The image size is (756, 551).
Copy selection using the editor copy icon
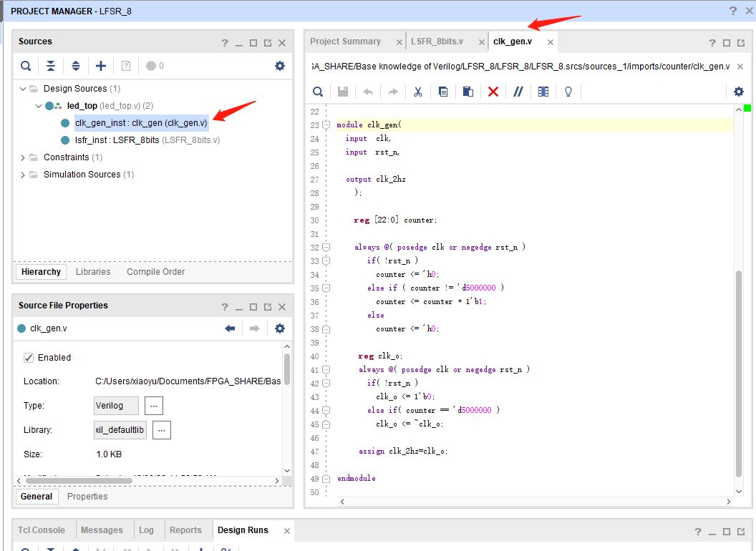pos(443,92)
